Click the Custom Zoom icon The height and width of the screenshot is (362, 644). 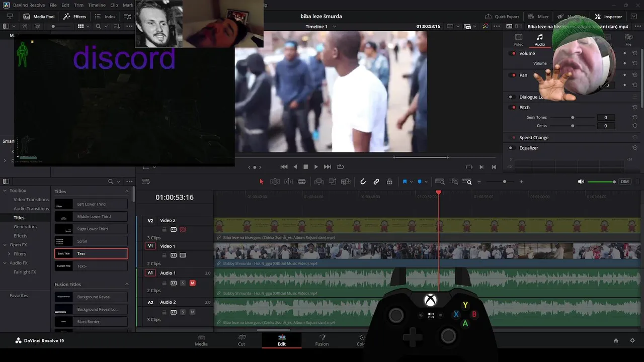467,182
